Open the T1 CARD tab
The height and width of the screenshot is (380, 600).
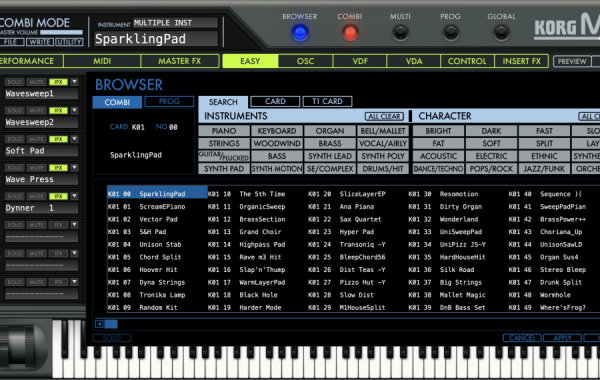[327, 101]
